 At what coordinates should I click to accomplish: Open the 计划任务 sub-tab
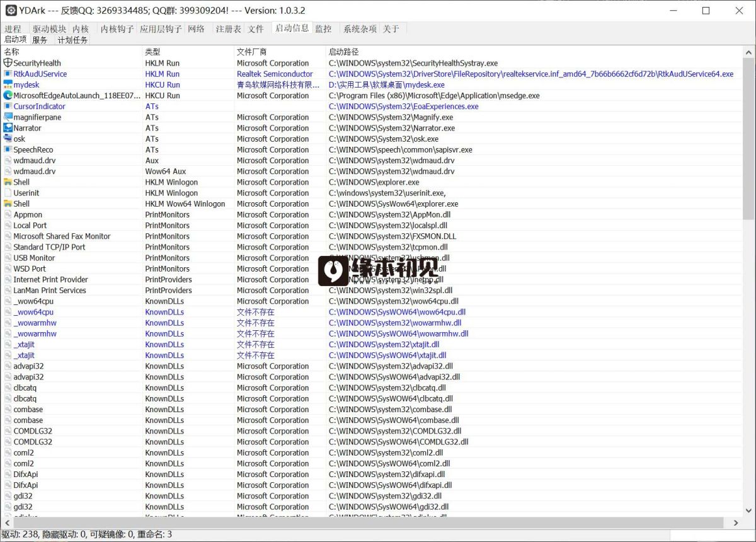pos(72,40)
